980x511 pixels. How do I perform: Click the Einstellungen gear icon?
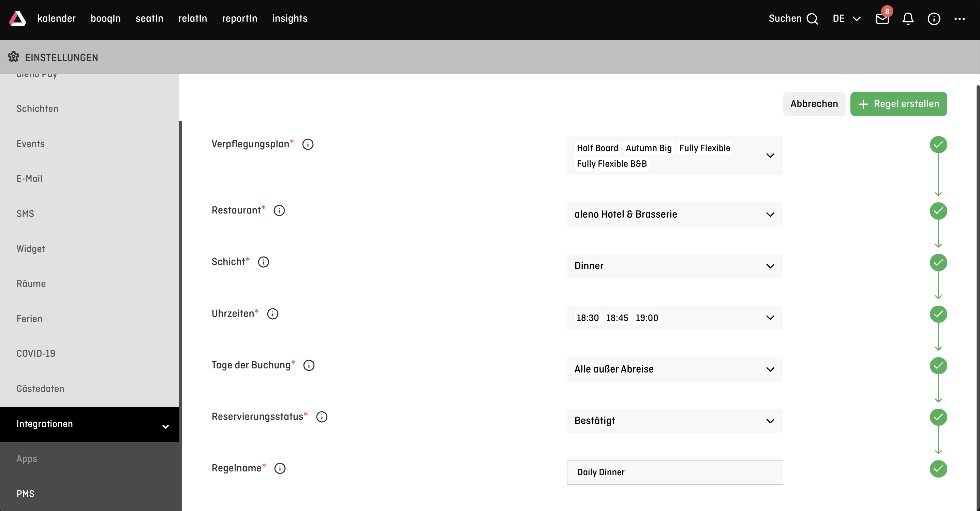(x=13, y=57)
